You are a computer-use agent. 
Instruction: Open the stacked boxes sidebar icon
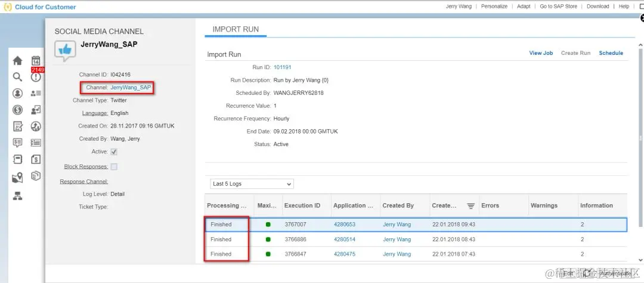36,176
